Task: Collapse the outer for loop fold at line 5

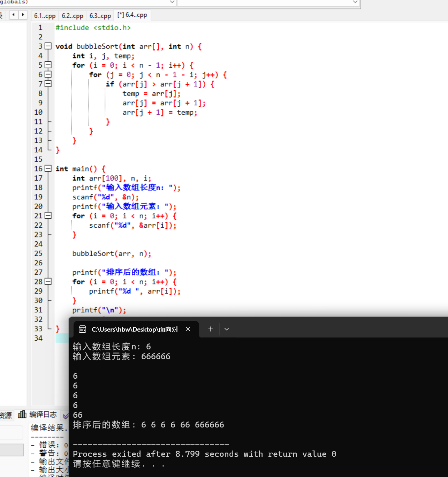Action: (48, 65)
